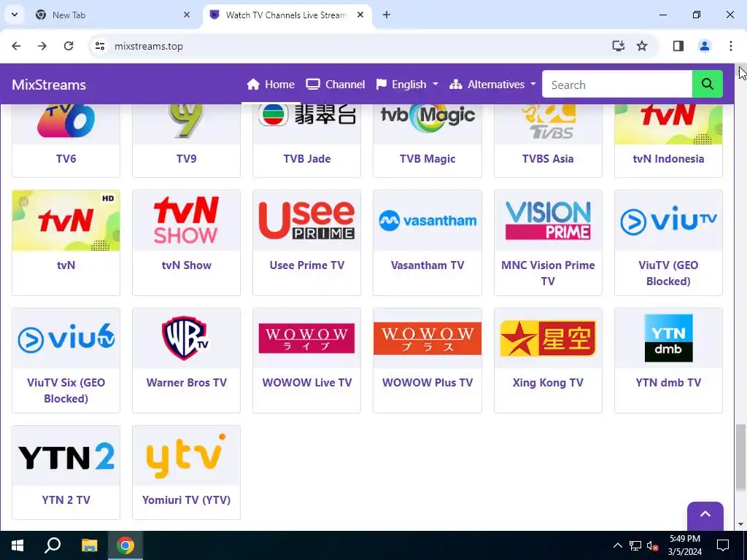Show hidden system tray icons chevron
Image resolution: width=747 pixels, height=560 pixels.
tap(617, 545)
